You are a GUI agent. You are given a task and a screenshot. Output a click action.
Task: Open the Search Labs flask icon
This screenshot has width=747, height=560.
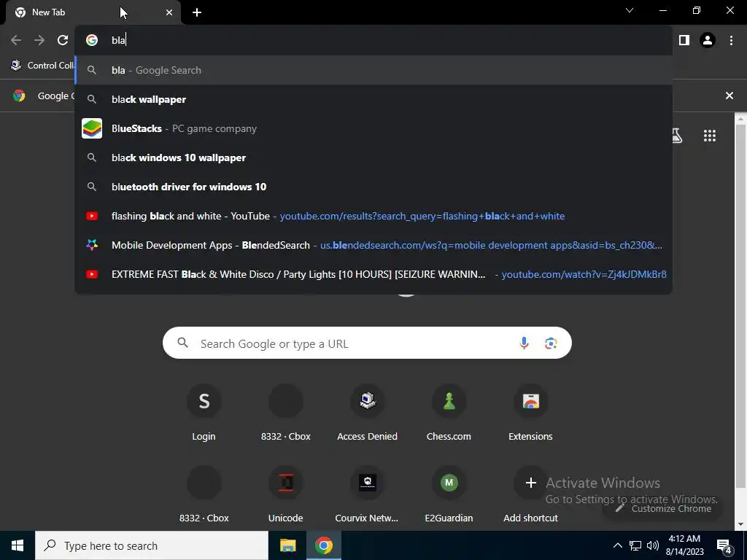point(676,136)
